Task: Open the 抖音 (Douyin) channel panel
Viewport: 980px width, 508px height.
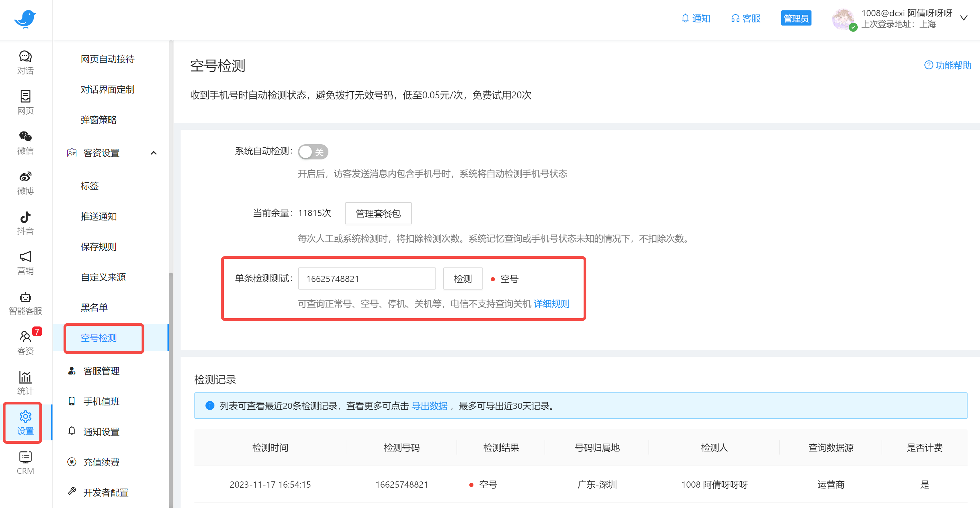Action: (x=25, y=223)
